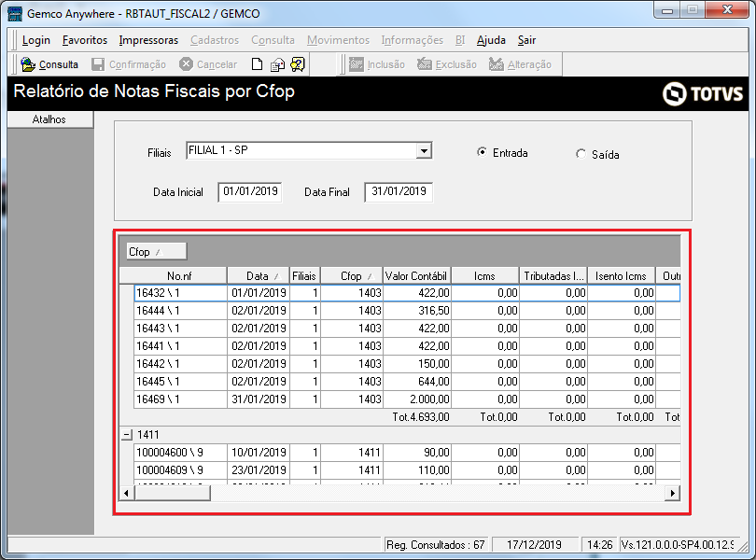Click the Tributadas I... column header
This screenshot has height=560, width=756.
point(553,276)
